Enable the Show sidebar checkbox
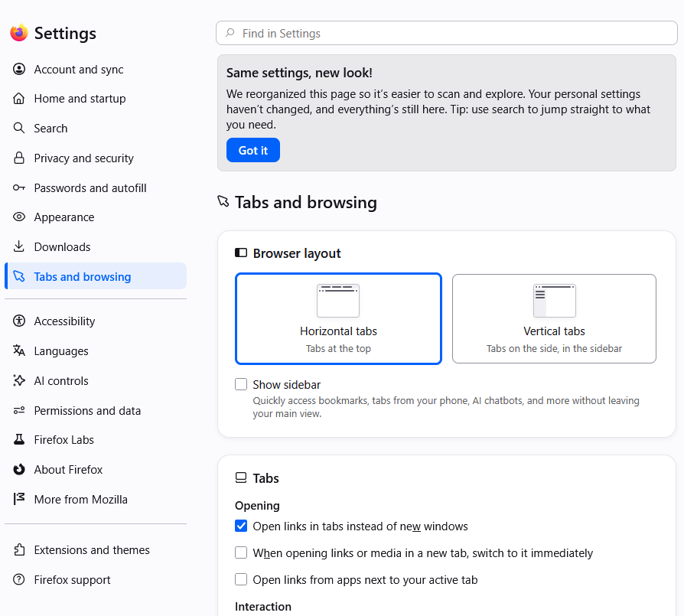The width and height of the screenshot is (684, 616). 241,384
